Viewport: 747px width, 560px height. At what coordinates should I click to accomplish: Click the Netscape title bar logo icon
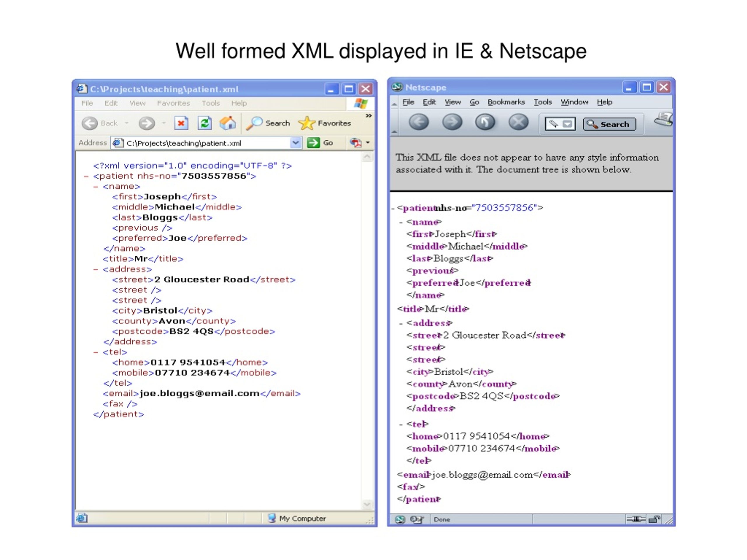397,87
